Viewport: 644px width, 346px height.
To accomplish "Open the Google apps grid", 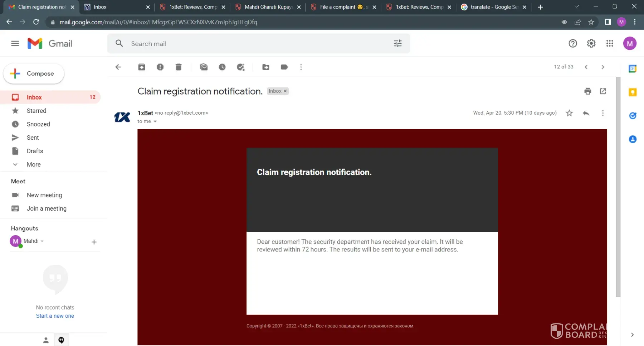I will pyautogui.click(x=610, y=43).
